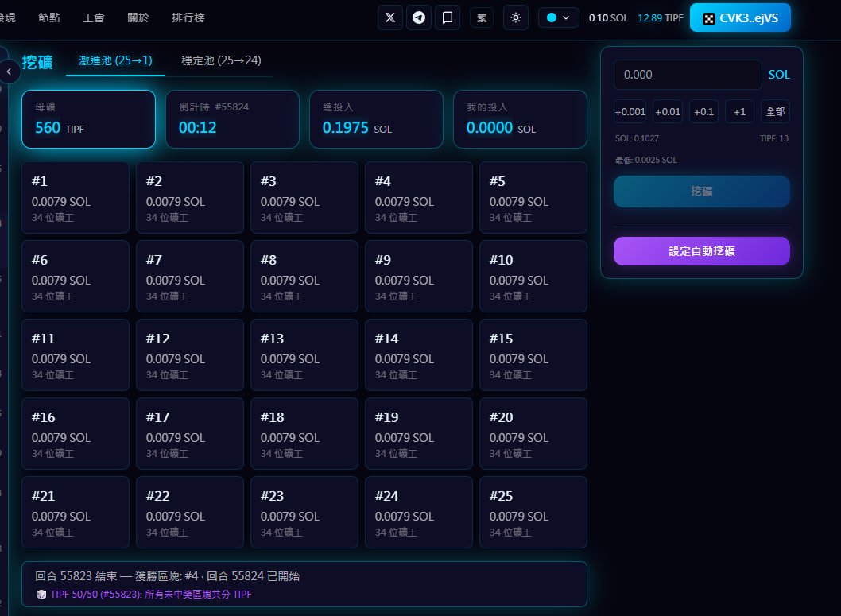Click the 我的投入 0.0000 SOL card
This screenshot has width=841, height=616.
[520, 119]
